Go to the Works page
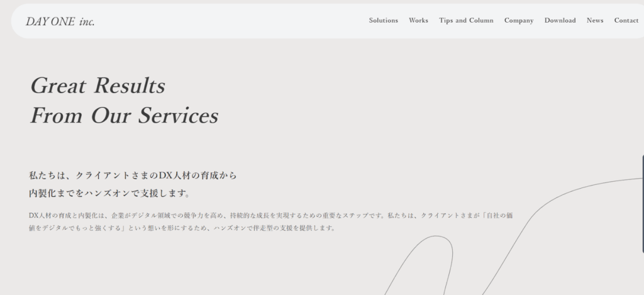The height and width of the screenshot is (295, 644). tap(418, 21)
